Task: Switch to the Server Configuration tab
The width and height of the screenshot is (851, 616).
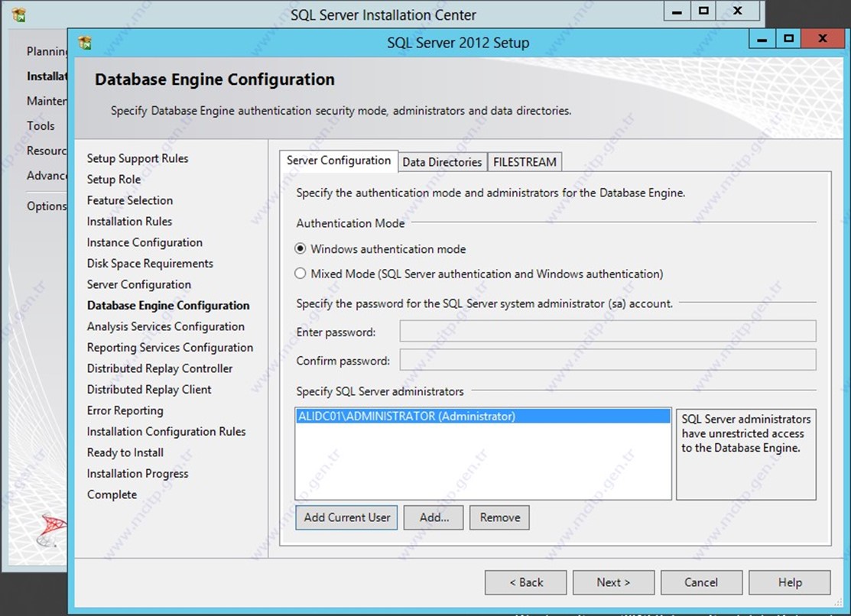Action: pyautogui.click(x=339, y=160)
